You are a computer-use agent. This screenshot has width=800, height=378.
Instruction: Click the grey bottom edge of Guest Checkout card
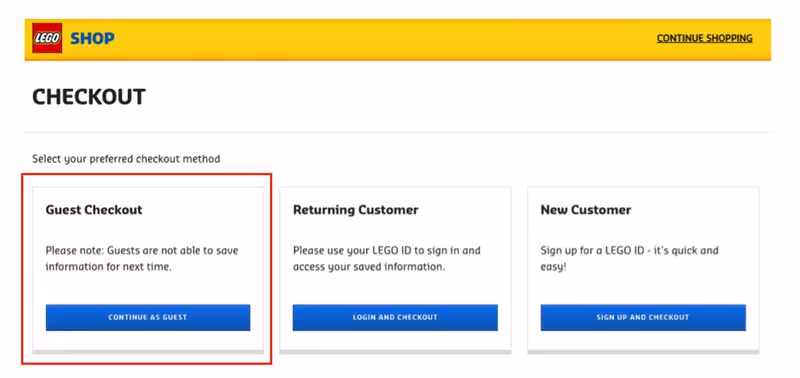click(x=148, y=352)
